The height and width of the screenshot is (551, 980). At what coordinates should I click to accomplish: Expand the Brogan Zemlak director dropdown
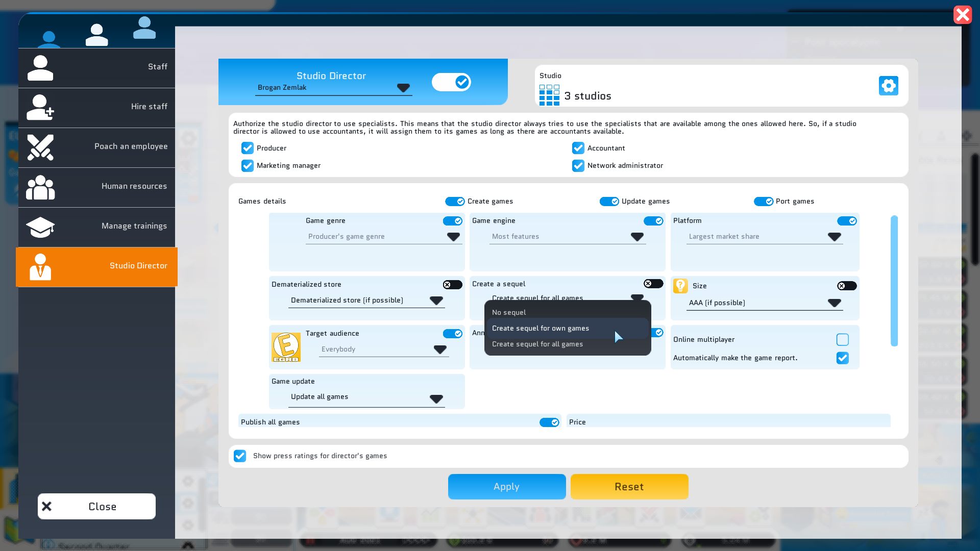(x=333, y=88)
